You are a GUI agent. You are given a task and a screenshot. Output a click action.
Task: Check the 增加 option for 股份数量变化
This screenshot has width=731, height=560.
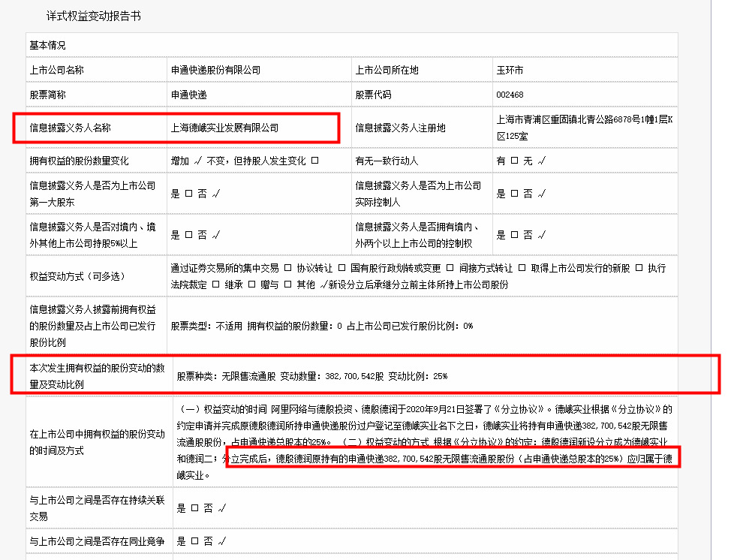pos(198,161)
